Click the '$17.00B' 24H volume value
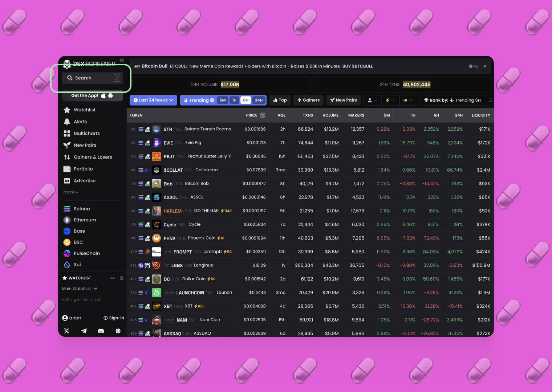552x392 pixels. pos(230,85)
